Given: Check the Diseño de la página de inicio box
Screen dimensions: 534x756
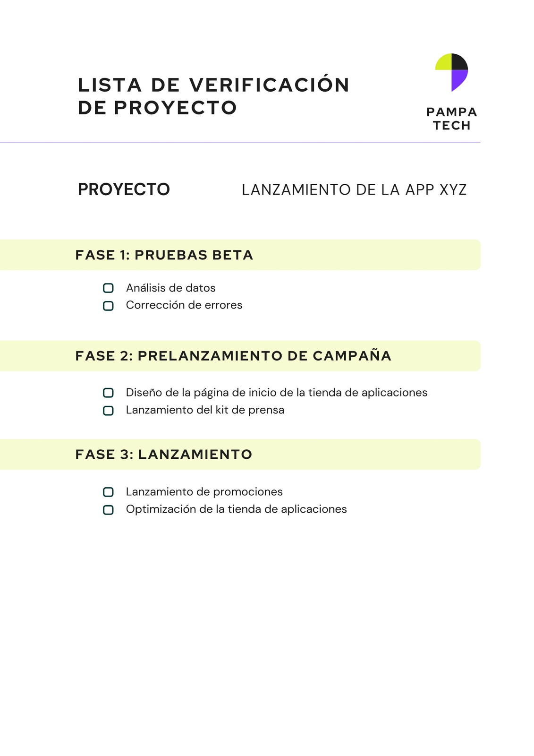Looking at the screenshot, I should pos(108,393).
